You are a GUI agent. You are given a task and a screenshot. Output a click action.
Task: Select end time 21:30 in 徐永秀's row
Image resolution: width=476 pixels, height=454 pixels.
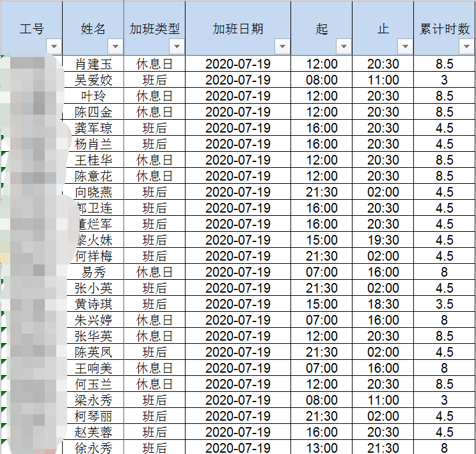[383, 448]
